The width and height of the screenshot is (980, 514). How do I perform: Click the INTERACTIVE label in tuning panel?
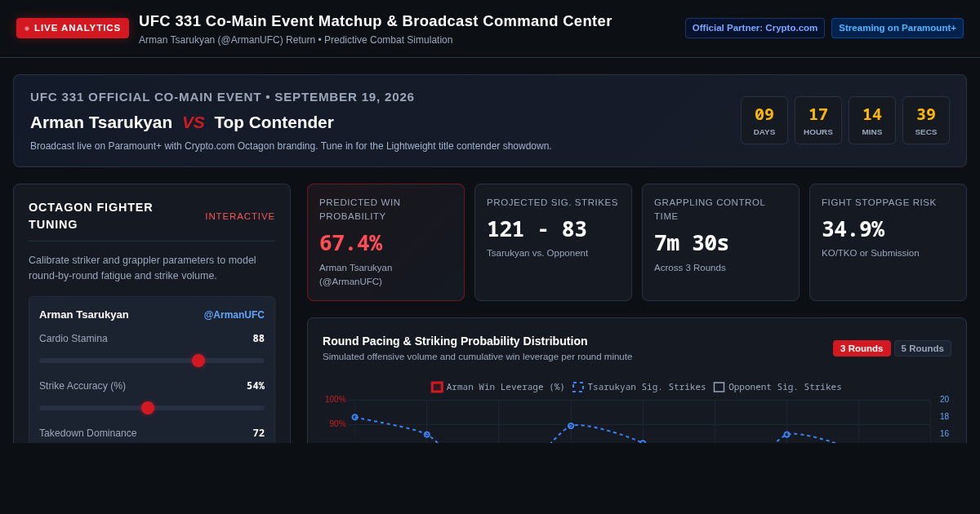(240, 216)
